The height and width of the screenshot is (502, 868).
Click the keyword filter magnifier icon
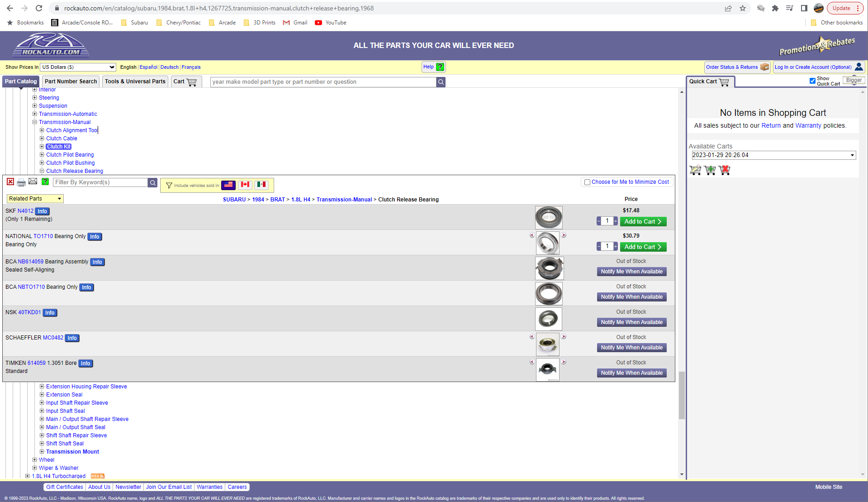153,182
